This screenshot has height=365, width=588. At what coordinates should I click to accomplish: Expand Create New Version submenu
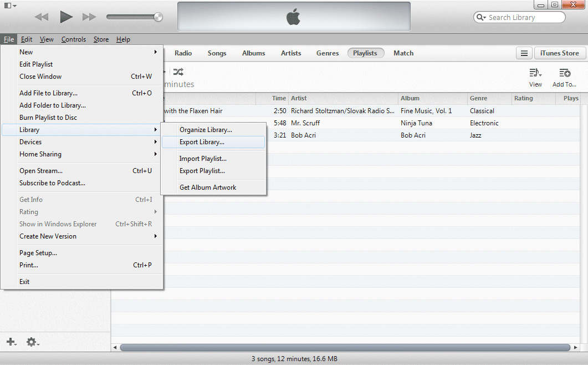[x=82, y=236]
